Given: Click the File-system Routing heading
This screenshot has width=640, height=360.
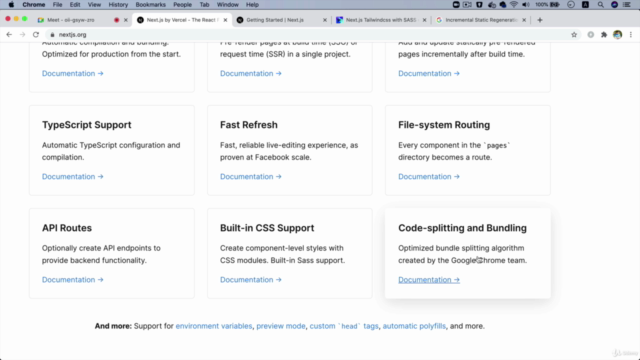Looking at the screenshot, I should click(444, 125).
